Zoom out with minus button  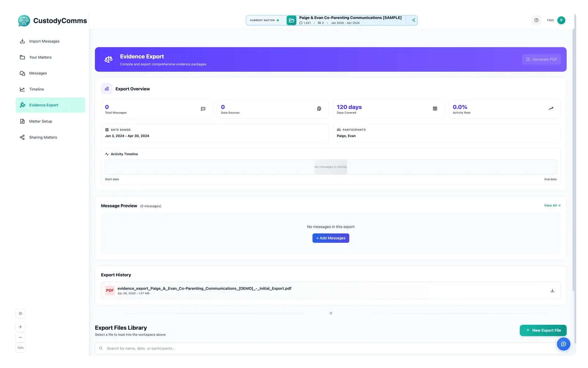pos(21,337)
